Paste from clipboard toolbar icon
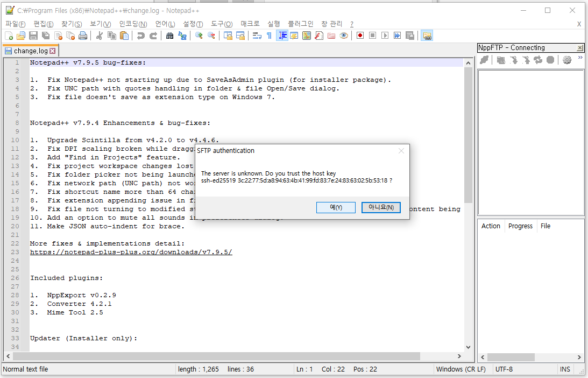588x378 pixels. click(x=124, y=36)
